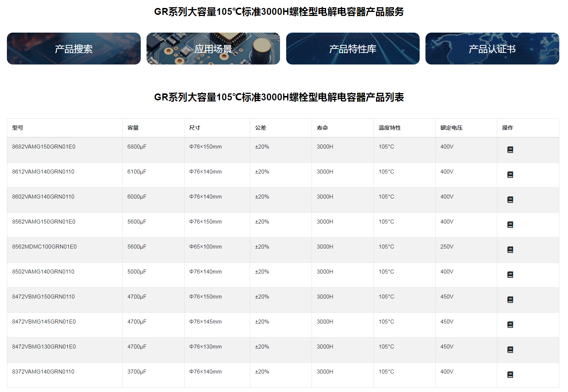Open datasheet icon for 8472VBMG130GRN01E0
The width and height of the screenshot is (568, 392).
pyautogui.click(x=510, y=350)
